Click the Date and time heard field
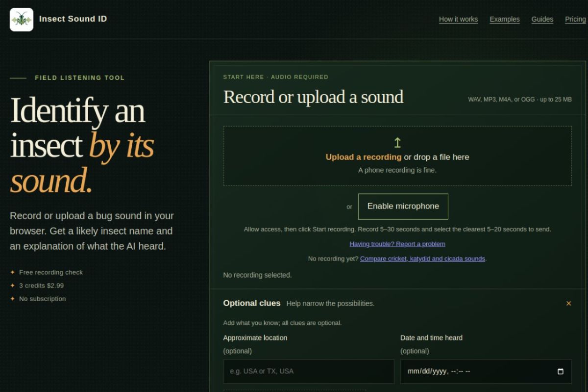The image size is (588, 392). pyautogui.click(x=486, y=371)
